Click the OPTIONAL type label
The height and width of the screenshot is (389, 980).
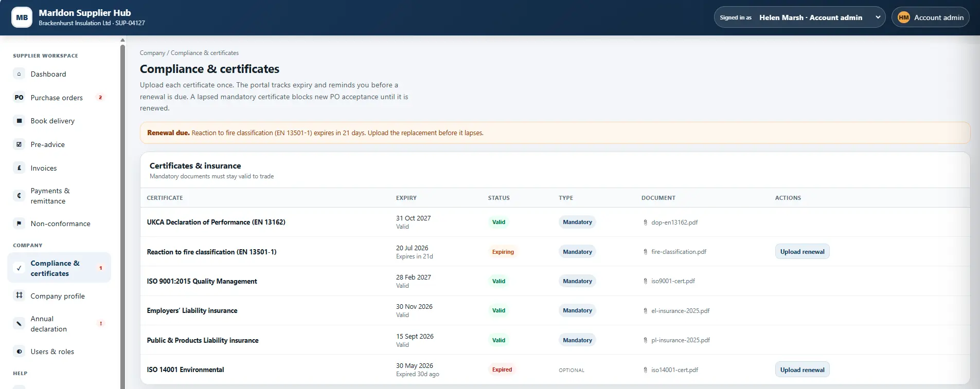(x=572, y=370)
